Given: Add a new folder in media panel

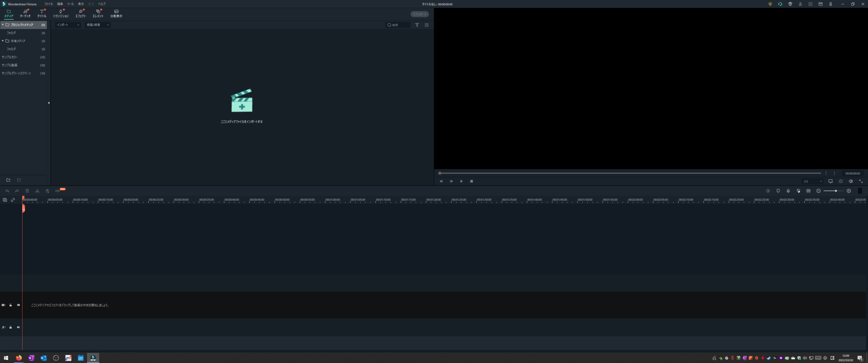Looking at the screenshot, I should (8, 180).
